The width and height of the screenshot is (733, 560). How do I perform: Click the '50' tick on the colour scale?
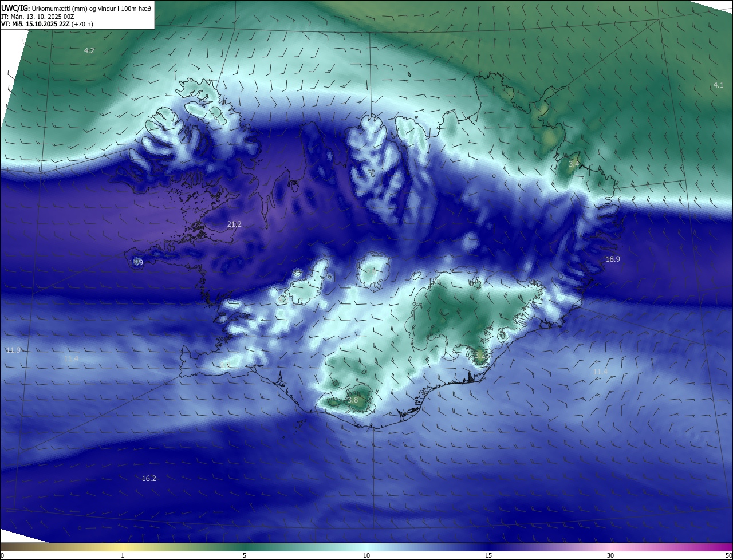click(728, 555)
